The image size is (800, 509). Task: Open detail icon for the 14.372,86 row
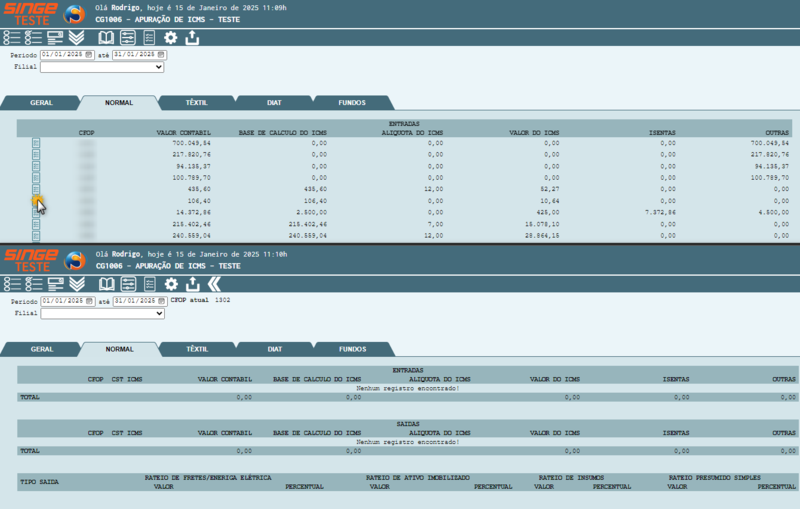(x=36, y=213)
